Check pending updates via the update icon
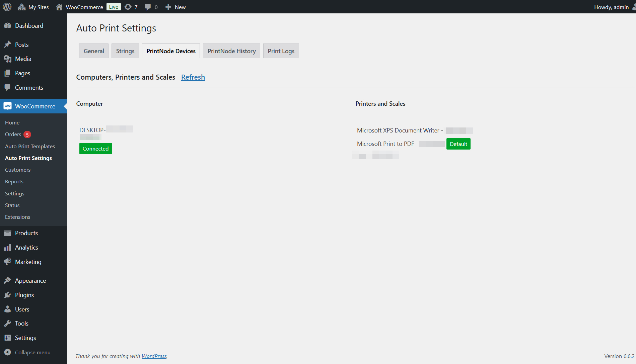636x364 pixels. coord(131,7)
